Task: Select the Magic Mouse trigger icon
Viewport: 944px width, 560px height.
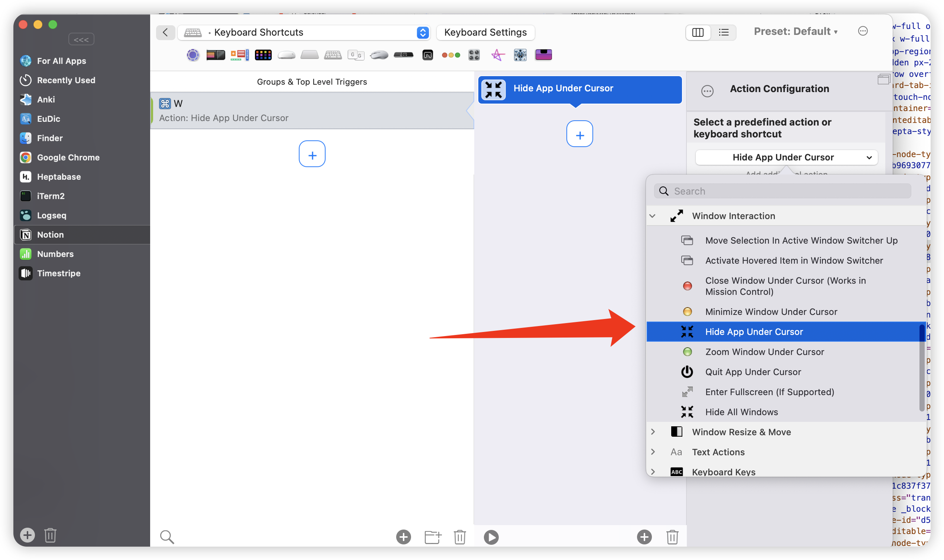Action: pos(286,55)
